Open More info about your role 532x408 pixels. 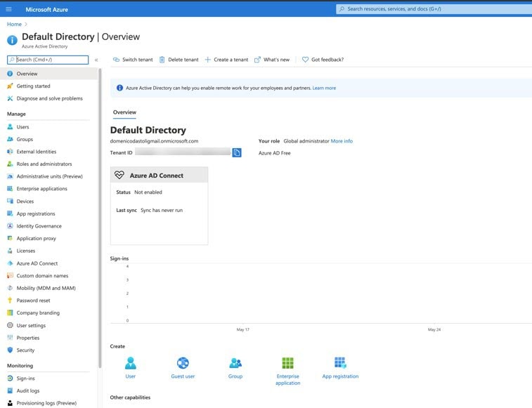click(342, 141)
